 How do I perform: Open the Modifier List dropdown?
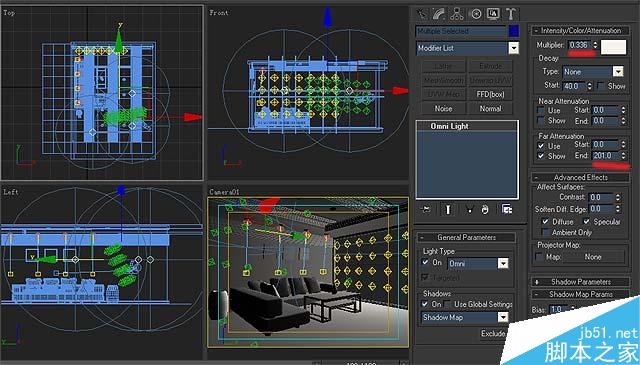point(513,48)
